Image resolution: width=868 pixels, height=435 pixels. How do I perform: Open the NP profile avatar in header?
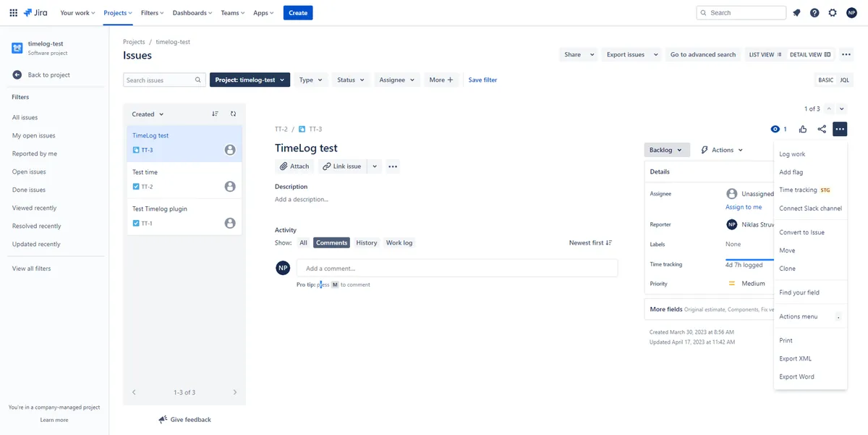click(x=851, y=12)
